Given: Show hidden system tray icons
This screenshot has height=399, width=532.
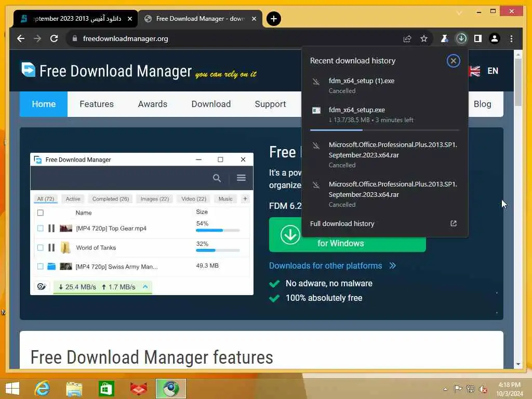Looking at the screenshot, I should [x=445, y=389].
